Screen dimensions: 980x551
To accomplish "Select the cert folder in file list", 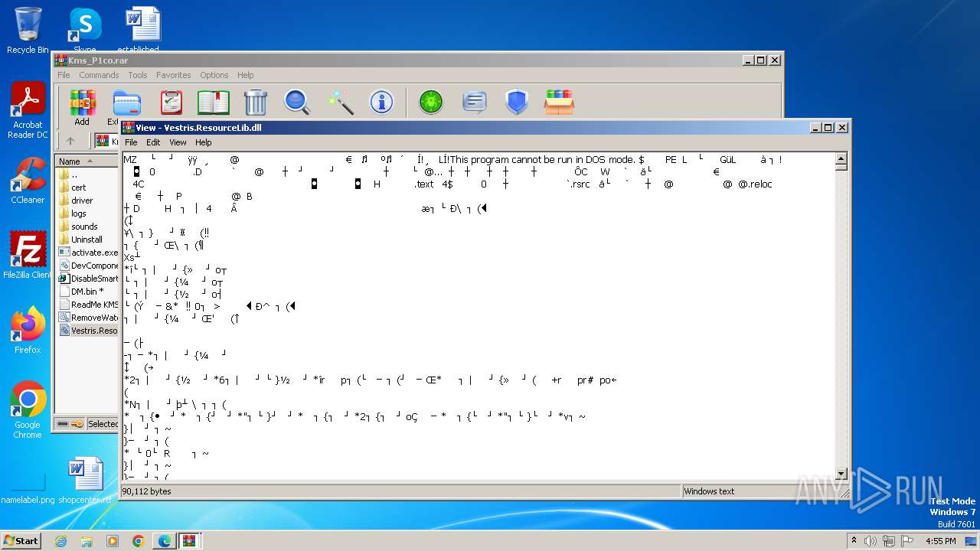I will click(x=78, y=187).
